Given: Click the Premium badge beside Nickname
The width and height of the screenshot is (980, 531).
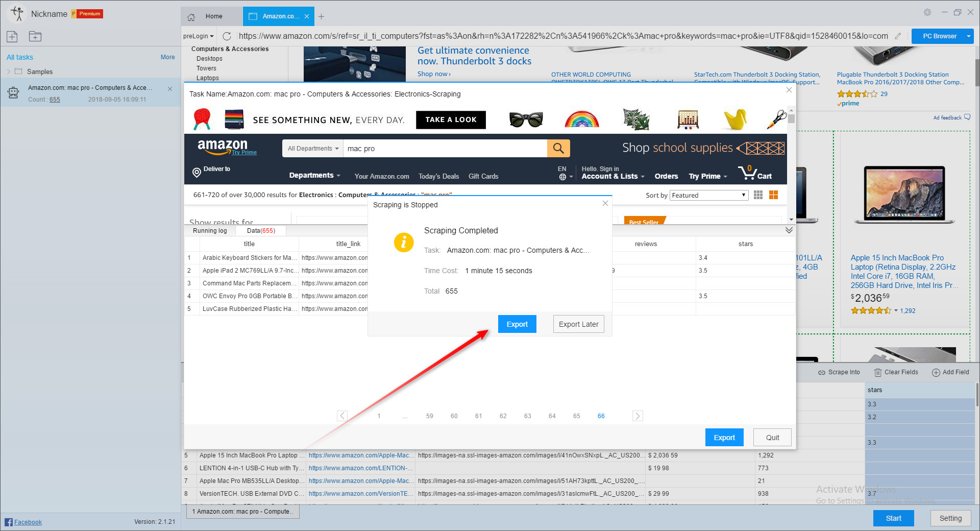Looking at the screenshot, I should (87, 14).
